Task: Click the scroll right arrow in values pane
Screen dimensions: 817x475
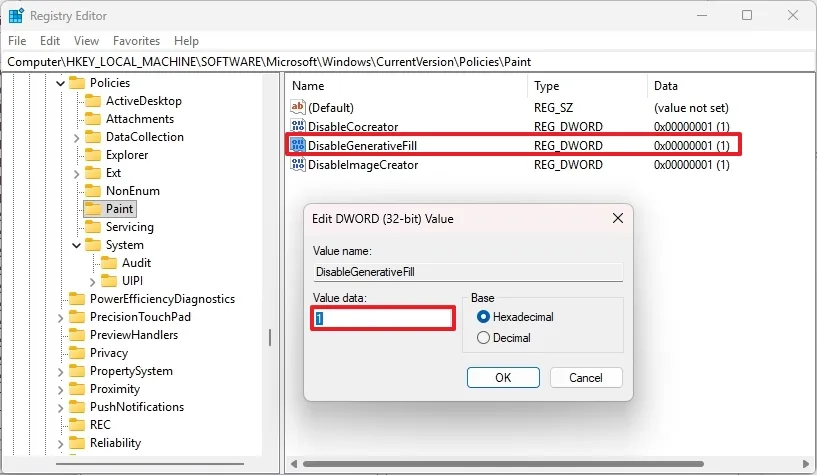Action: tap(806, 464)
